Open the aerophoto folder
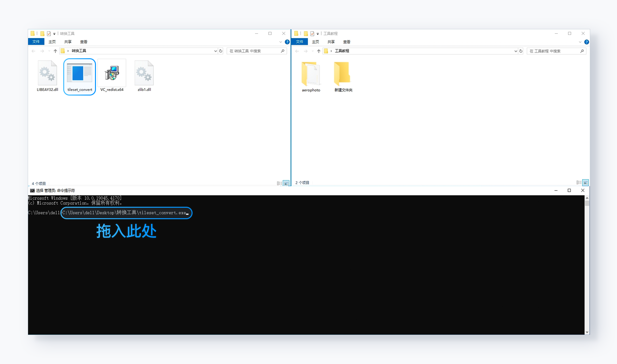 coord(311,74)
